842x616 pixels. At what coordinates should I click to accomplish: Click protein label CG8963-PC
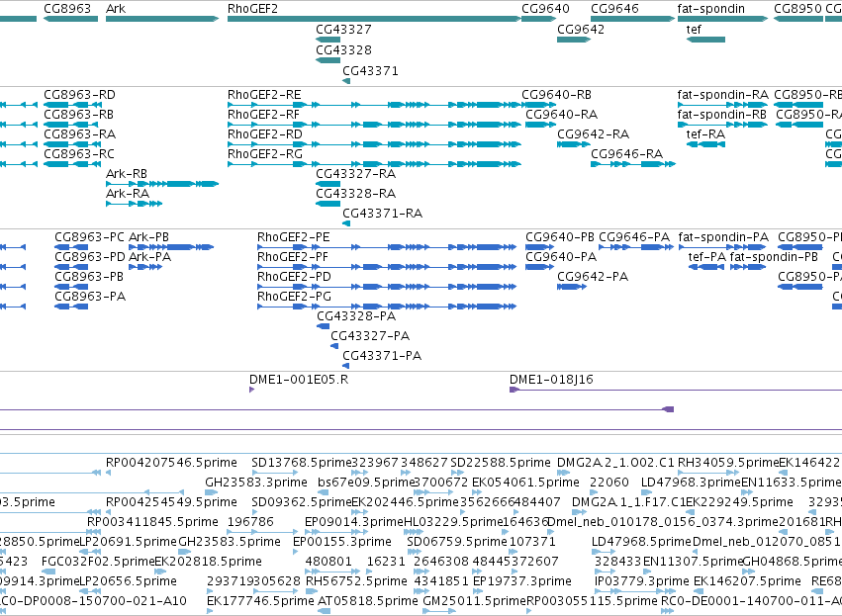[x=89, y=237]
